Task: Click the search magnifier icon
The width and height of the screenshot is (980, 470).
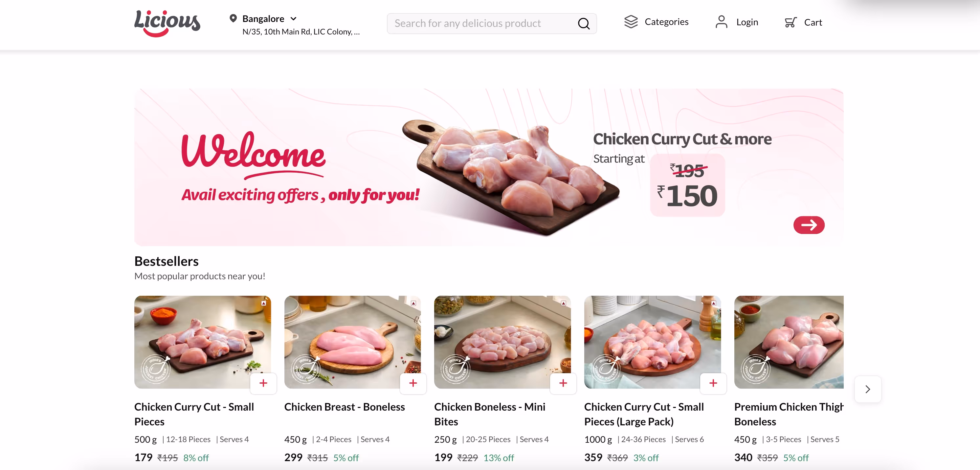Action: [583, 24]
